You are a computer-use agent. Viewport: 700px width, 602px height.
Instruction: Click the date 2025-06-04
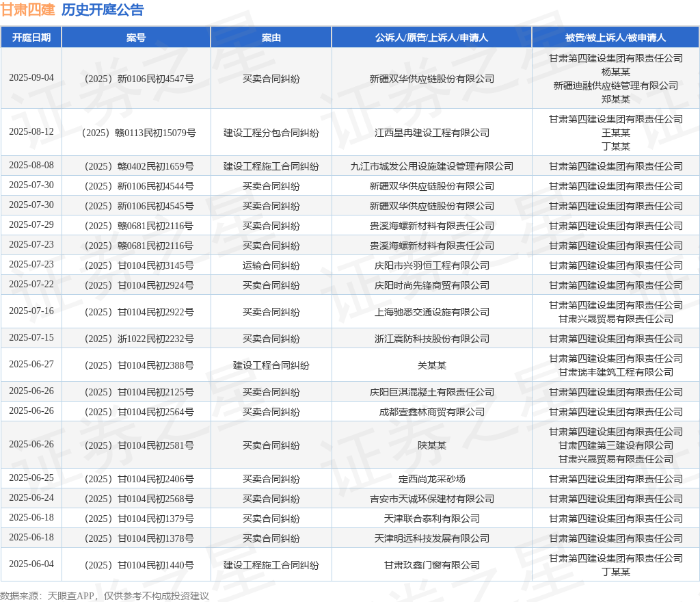point(31,564)
